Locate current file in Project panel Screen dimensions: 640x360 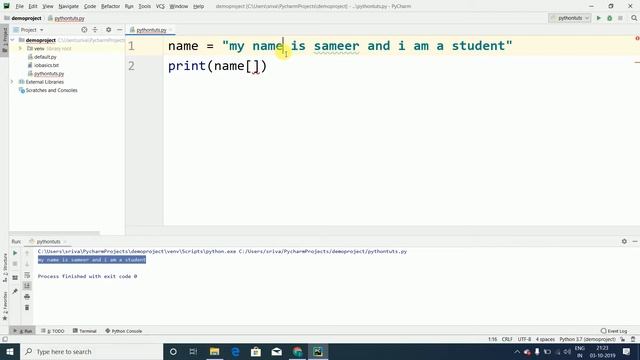tap(84, 30)
